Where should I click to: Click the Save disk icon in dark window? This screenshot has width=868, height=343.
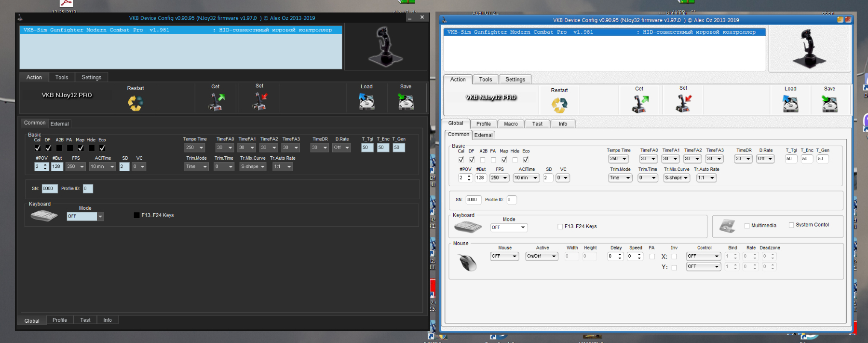pyautogui.click(x=406, y=101)
